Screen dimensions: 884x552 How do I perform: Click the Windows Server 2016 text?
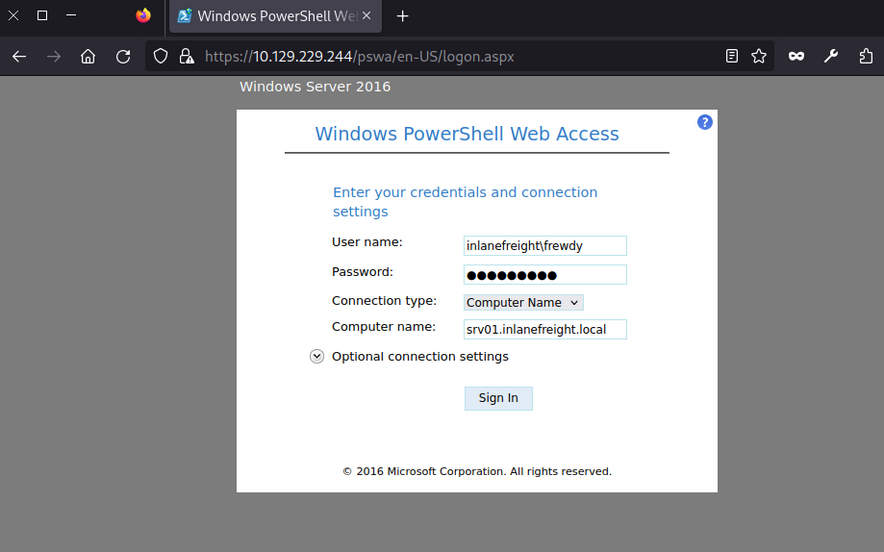[315, 87]
